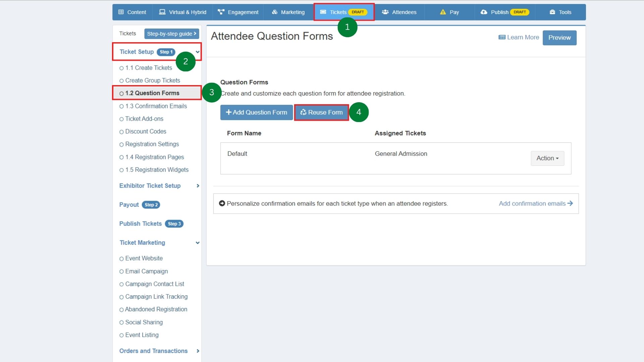Viewport: 644px width, 362px height.
Task: Collapse the Ticket Marketing section
Action: [x=198, y=243]
